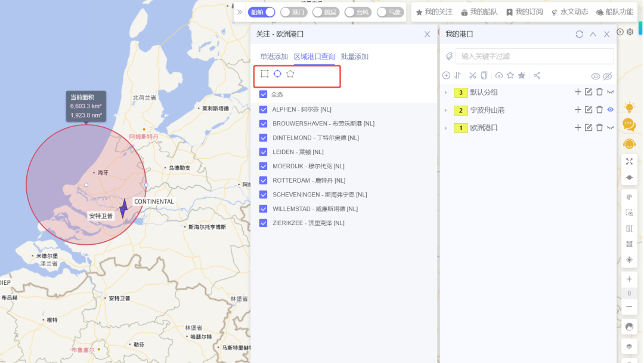Edit the 默认分组 group name
Screen dimensions: 644x363
coord(589,92)
